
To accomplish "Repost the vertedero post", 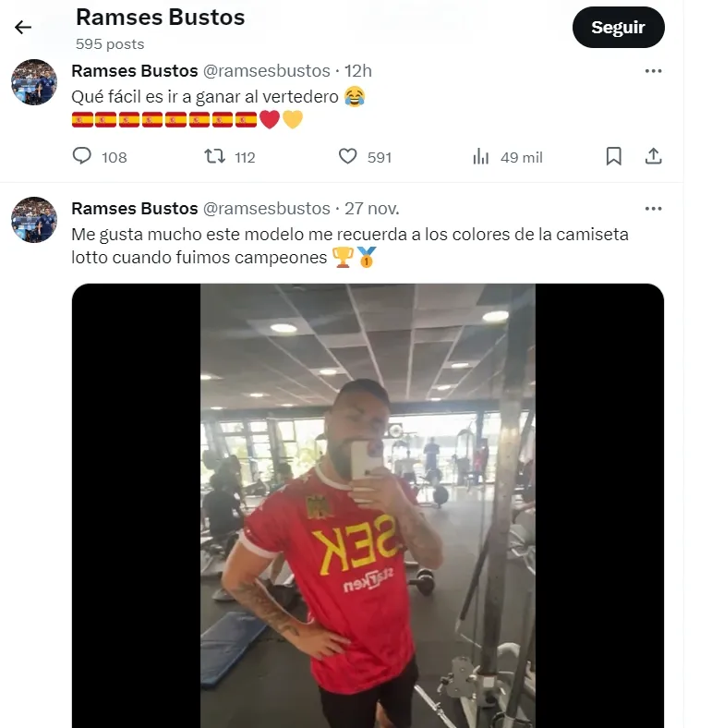I will pyautogui.click(x=214, y=157).
